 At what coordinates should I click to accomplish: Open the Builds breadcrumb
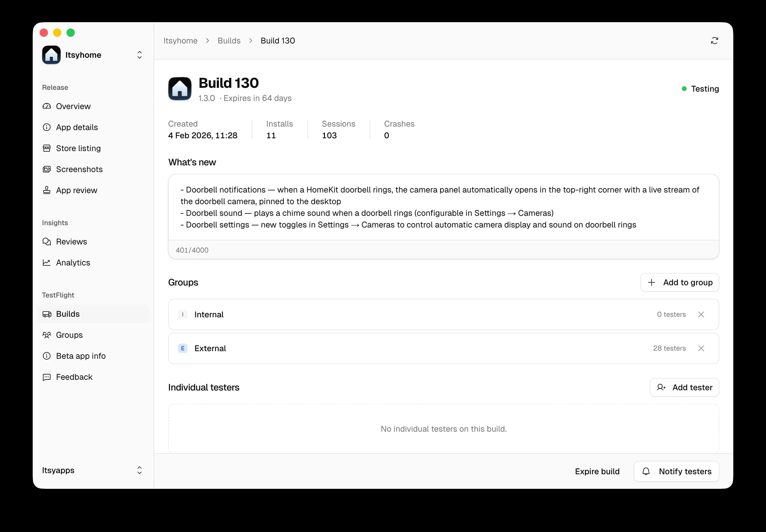tap(229, 40)
